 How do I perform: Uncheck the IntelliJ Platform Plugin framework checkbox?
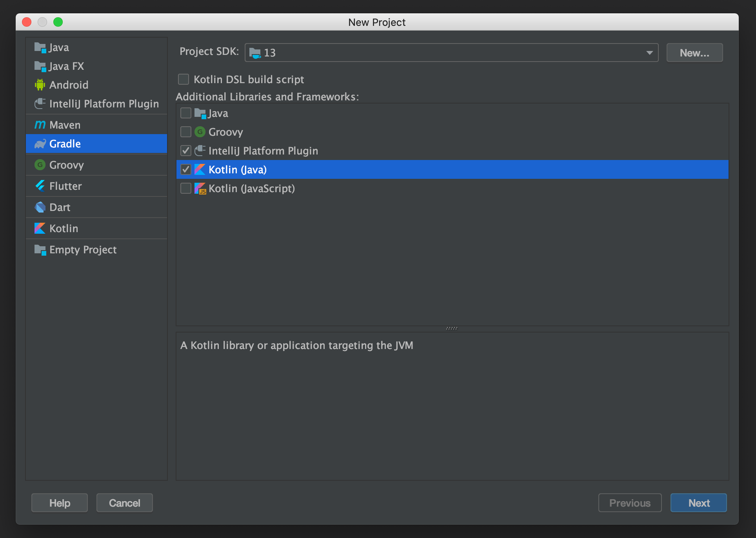coord(186,151)
